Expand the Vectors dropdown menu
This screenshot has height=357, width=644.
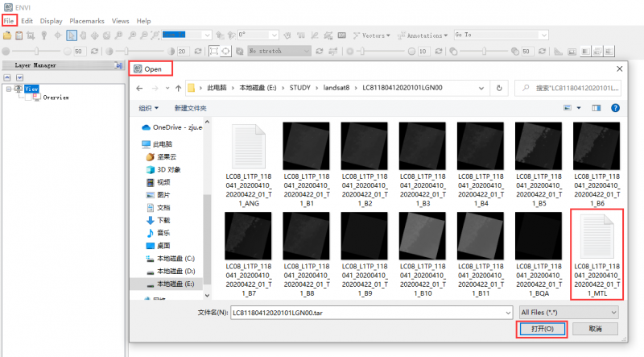(x=371, y=35)
